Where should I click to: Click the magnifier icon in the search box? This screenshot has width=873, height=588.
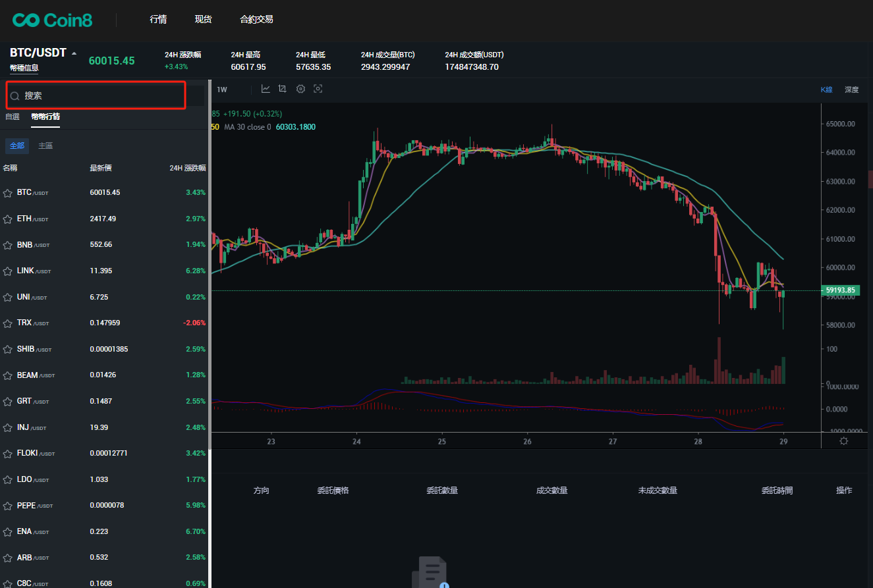[14, 96]
